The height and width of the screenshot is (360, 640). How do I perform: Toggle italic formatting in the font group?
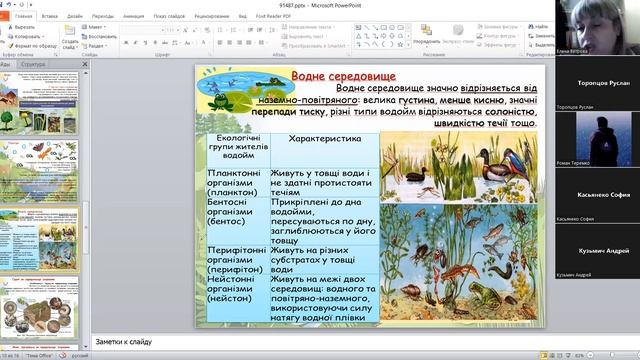[136, 42]
